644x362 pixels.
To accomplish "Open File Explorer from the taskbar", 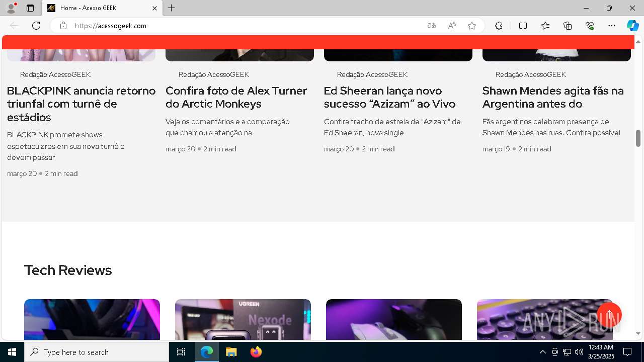I will click(x=231, y=352).
